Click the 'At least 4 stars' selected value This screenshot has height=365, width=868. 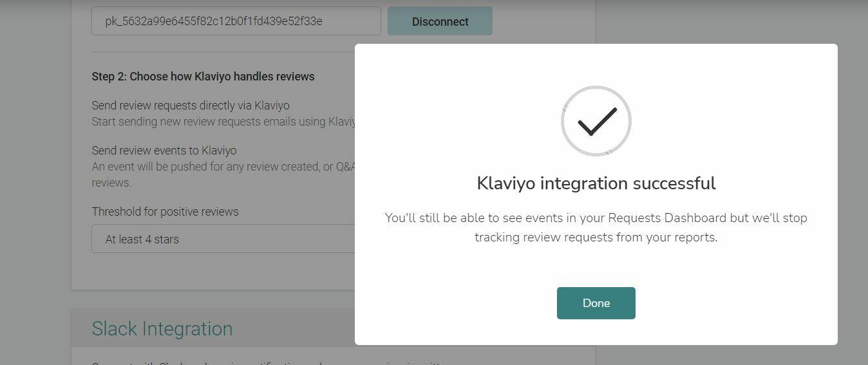click(x=142, y=239)
